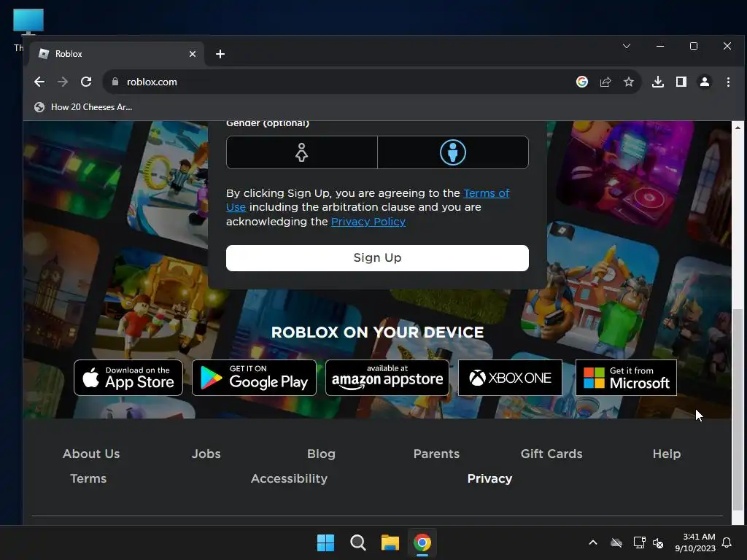The width and height of the screenshot is (747, 560).
Task: Click the page vertical scrollbar thumb
Action: pyautogui.click(x=738, y=410)
